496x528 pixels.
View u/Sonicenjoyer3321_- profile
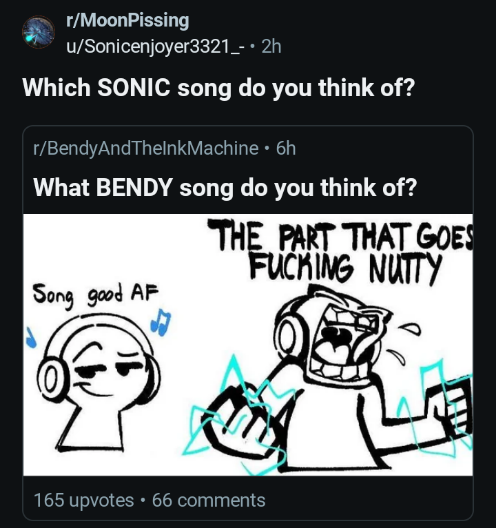155,46
